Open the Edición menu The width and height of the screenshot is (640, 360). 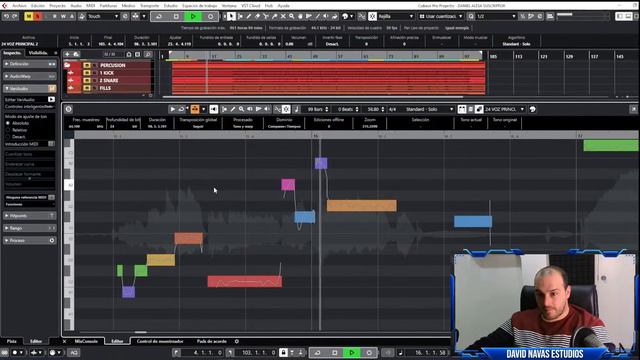38,6
